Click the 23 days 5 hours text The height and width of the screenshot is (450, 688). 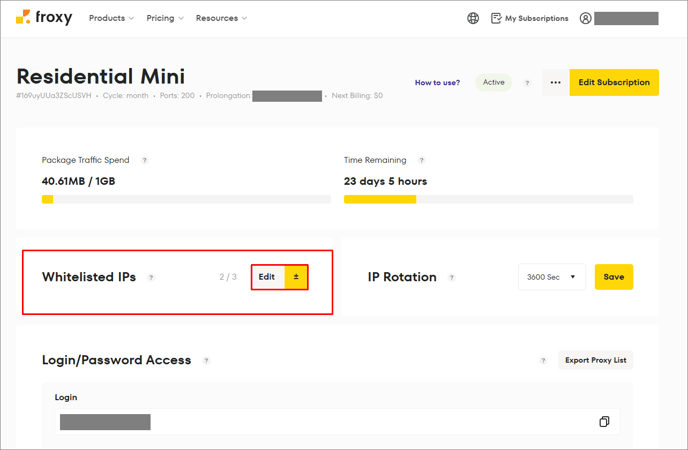(385, 181)
